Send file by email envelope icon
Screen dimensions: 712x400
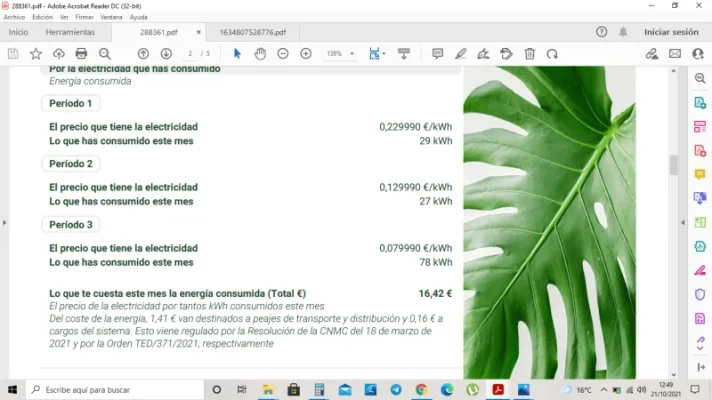tap(675, 54)
